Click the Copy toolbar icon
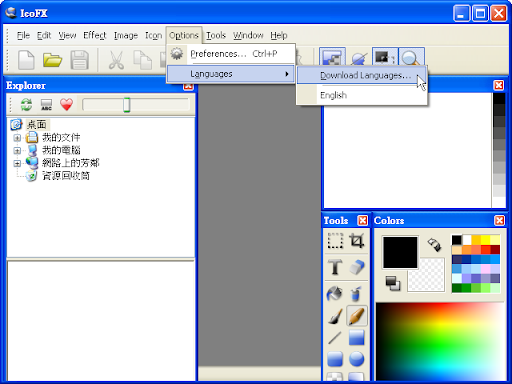The height and width of the screenshot is (384, 512). tap(142, 60)
